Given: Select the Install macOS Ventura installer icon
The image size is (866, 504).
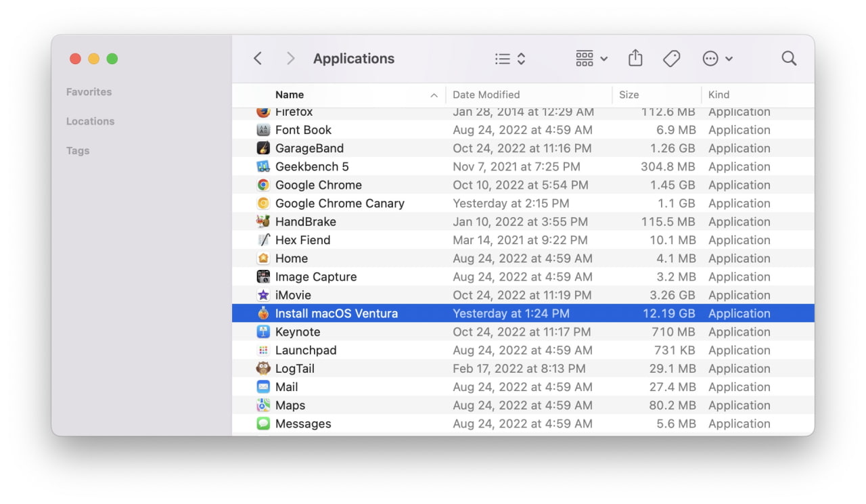Looking at the screenshot, I should coord(263,313).
